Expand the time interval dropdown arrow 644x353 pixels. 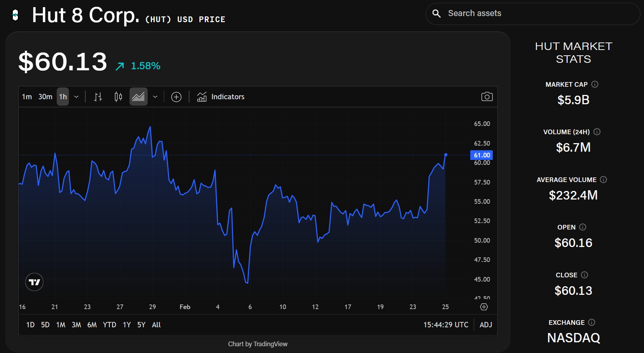[76, 97]
